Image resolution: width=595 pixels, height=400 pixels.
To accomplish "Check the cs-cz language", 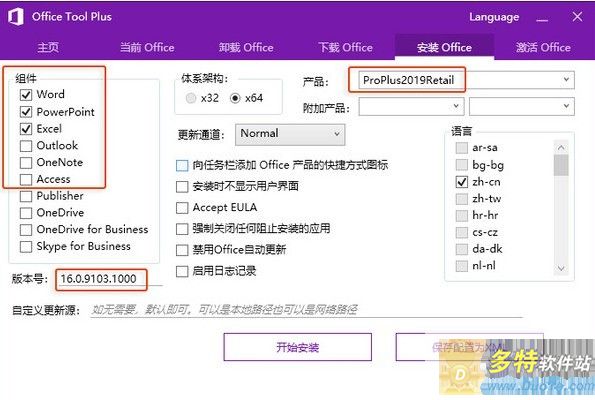I will [461, 232].
